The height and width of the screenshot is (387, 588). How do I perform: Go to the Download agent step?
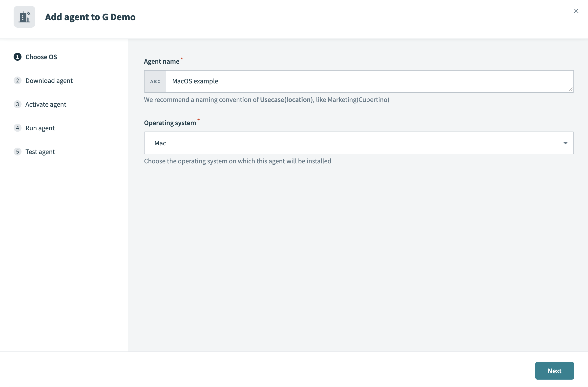tap(49, 80)
